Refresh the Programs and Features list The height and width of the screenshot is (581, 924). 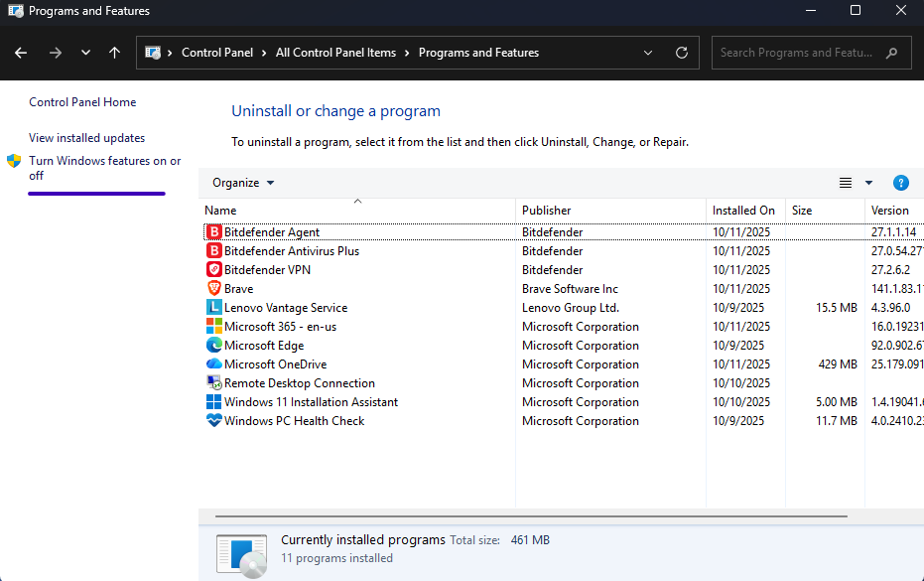[x=681, y=53]
